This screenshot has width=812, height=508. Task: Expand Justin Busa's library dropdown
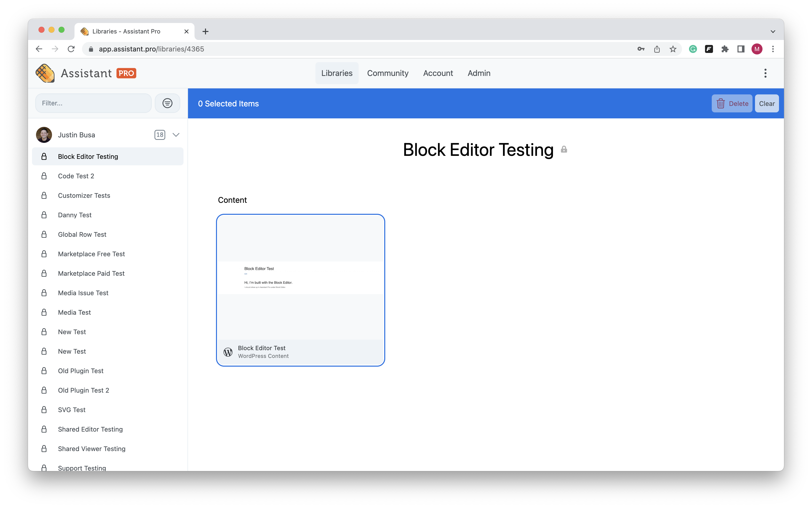click(x=176, y=135)
